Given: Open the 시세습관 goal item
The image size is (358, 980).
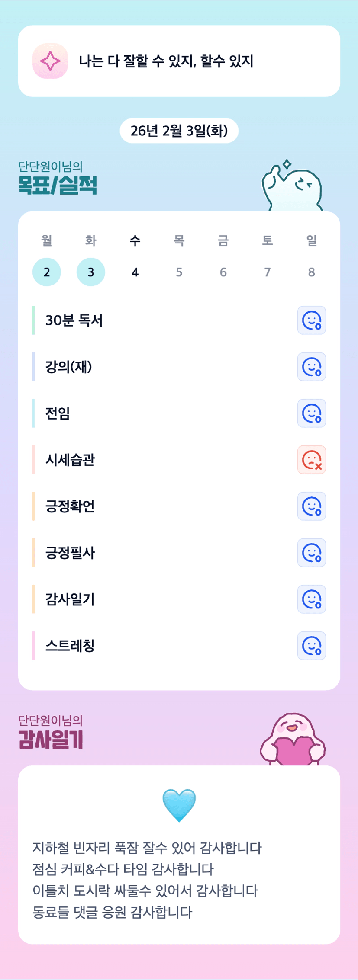Looking at the screenshot, I should (x=70, y=460).
